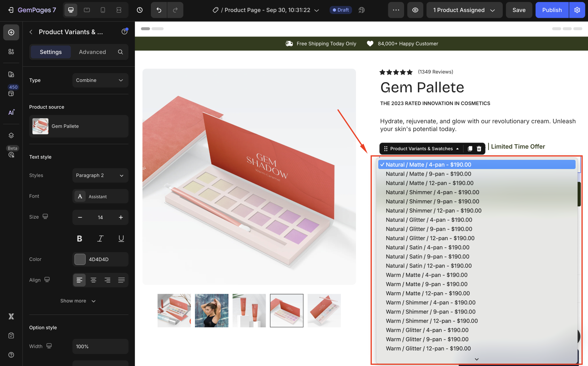Screen dimensions: 588x366
Task: Duplicate the Product Variants element
Action: [x=470, y=149]
